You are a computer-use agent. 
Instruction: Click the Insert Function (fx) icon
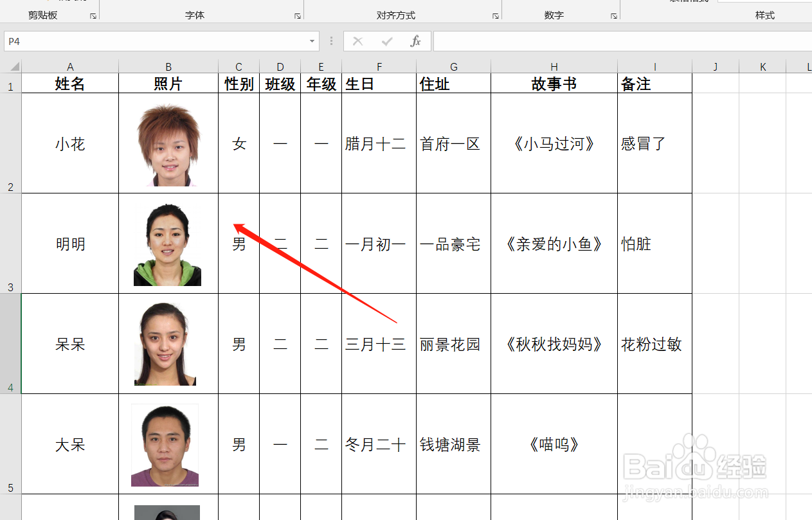point(415,40)
